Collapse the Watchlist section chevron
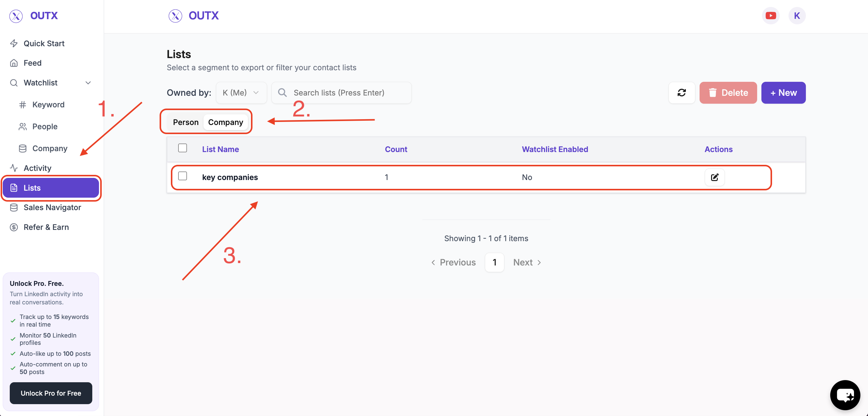 [x=88, y=83]
